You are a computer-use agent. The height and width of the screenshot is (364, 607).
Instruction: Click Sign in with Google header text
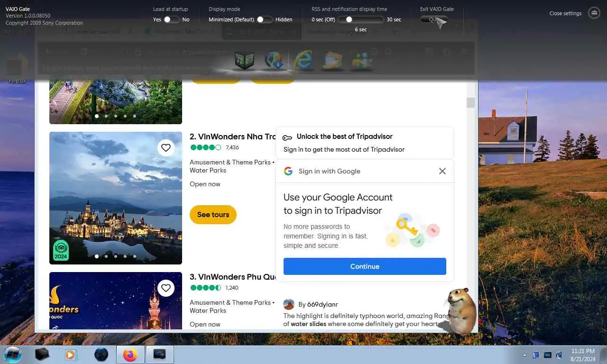330,171
